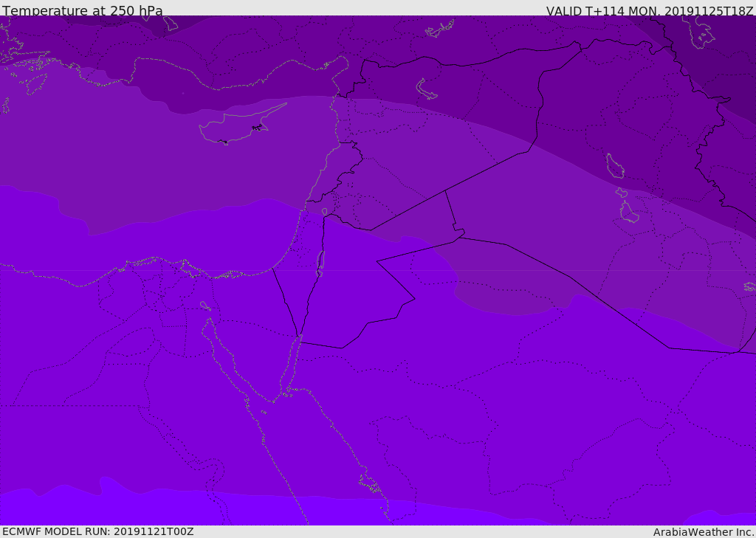Click the Sea of Galilee outline
This screenshot has height=538, width=756.
click(x=325, y=212)
